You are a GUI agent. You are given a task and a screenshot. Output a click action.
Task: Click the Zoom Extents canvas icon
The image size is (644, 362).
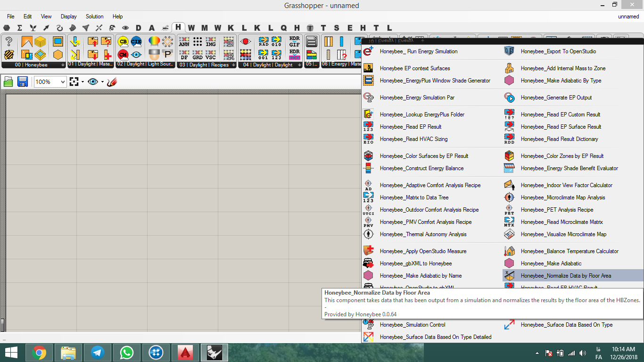click(x=74, y=82)
